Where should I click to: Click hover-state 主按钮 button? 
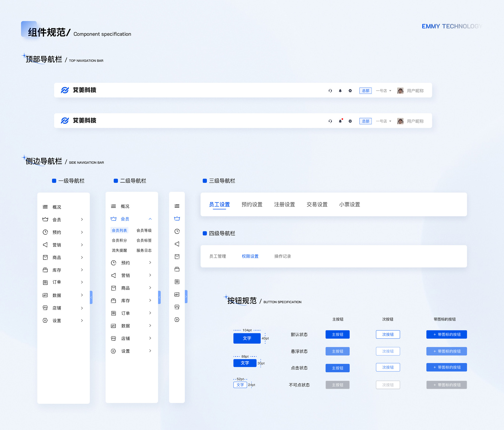click(337, 351)
